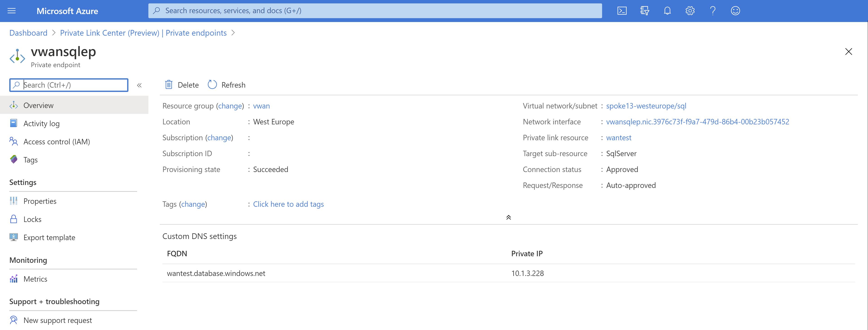Open the help question mark
Image resolution: width=868 pixels, height=330 pixels.
tap(712, 11)
